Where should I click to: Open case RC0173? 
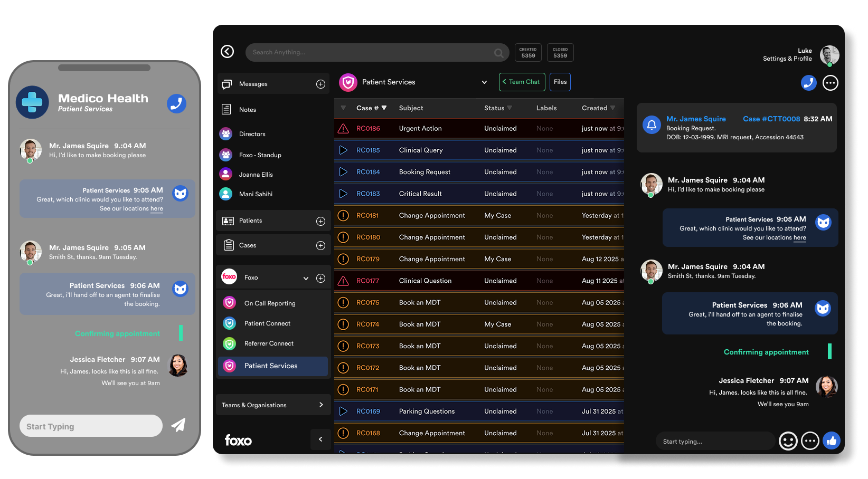pyautogui.click(x=367, y=346)
